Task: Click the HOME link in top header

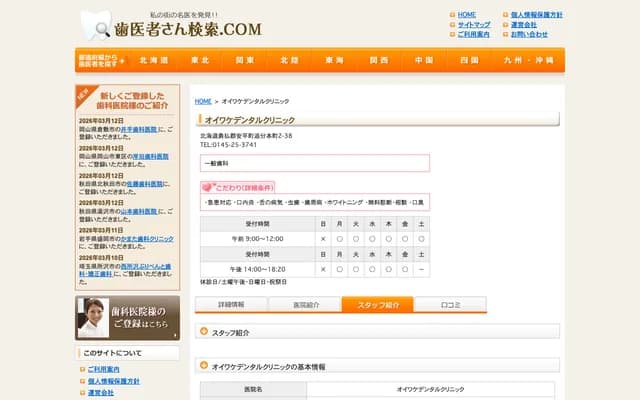Action: point(467,15)
